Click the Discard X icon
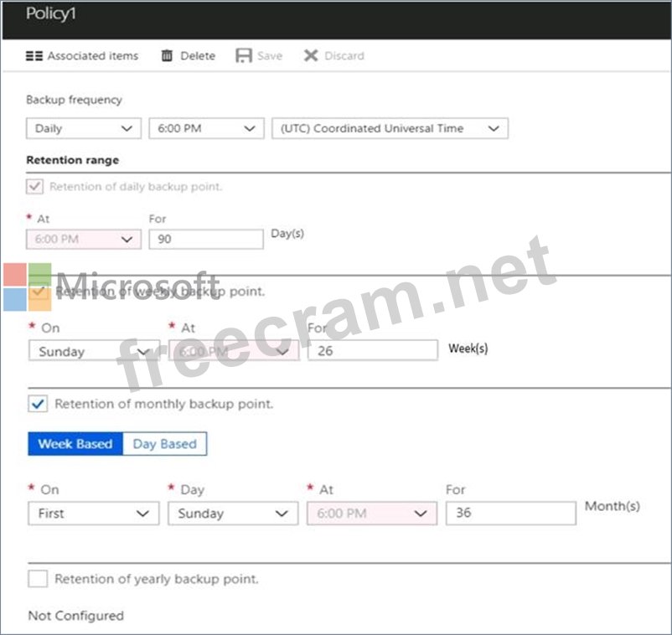The image size is (672, 635). click(311, 56)
